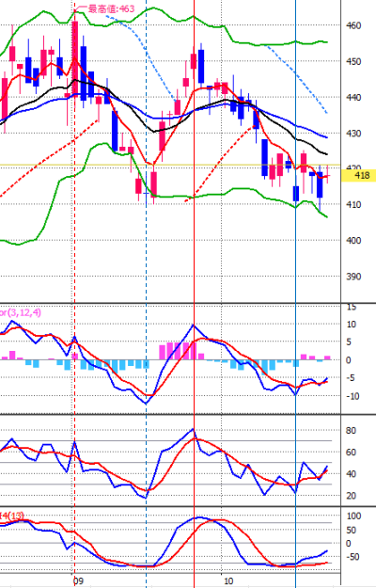Screen dimensions: 376x588
Task: Click the 400 price axis label
Action: click(x=353, y=241)
